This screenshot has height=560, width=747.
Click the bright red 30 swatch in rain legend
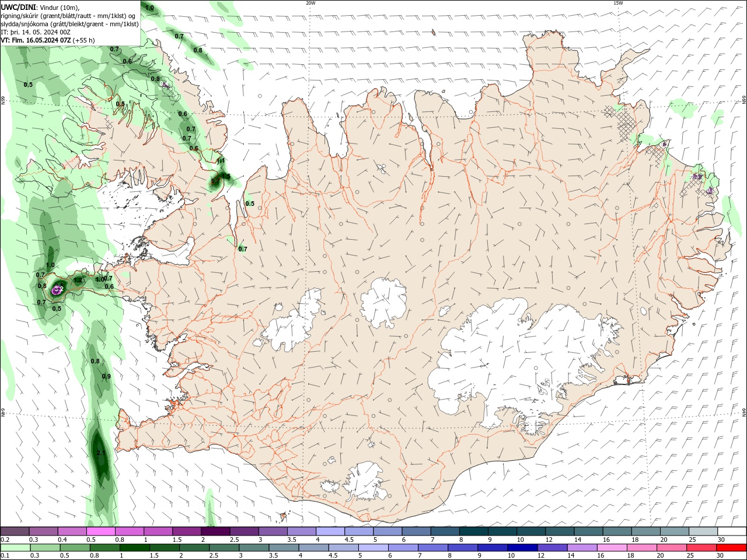(732, 548)
